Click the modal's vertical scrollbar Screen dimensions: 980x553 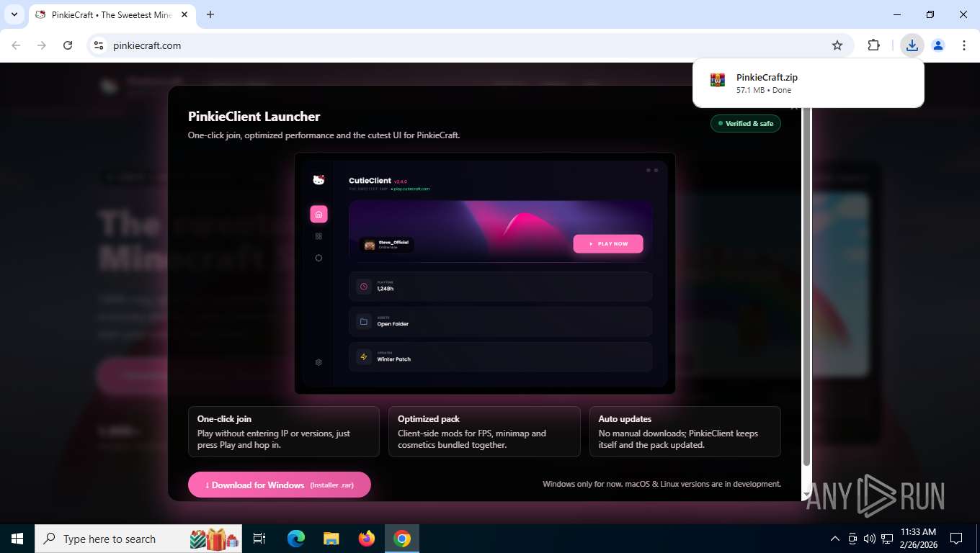[807, 287]
